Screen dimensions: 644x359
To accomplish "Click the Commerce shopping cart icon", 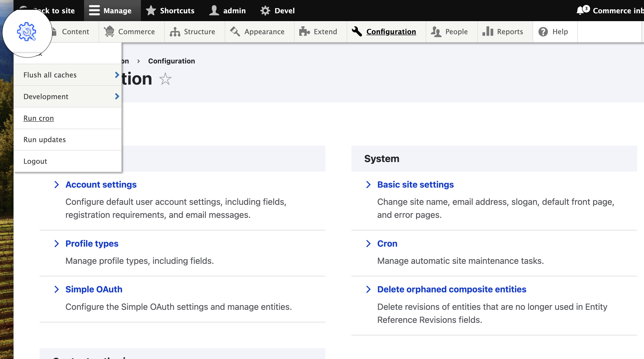I will click(109, 31).
